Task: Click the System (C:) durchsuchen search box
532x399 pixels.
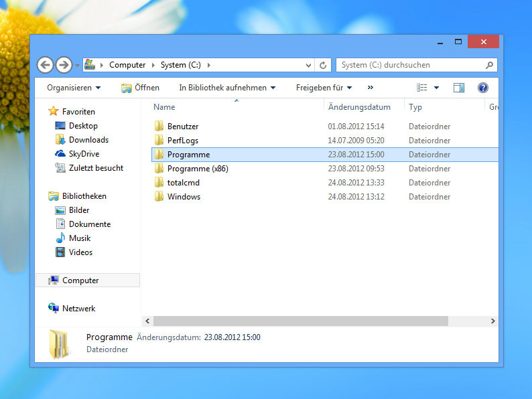Action: click(410, 65)
